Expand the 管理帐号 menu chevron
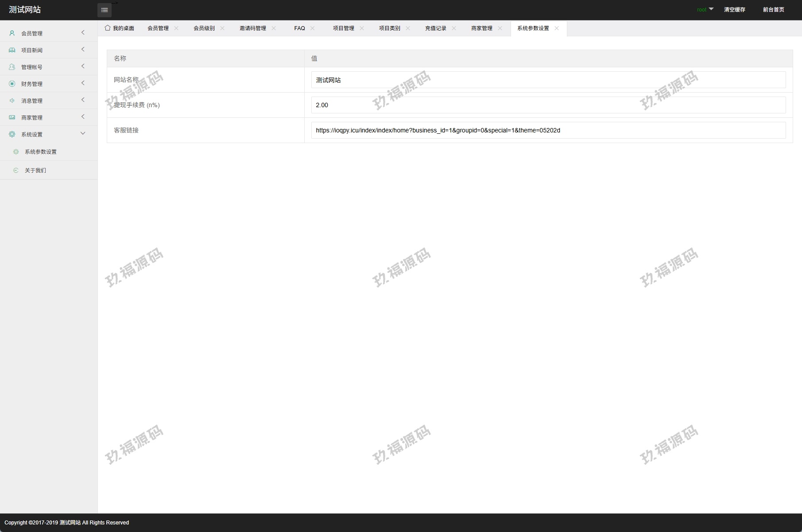 coord(83,66)
